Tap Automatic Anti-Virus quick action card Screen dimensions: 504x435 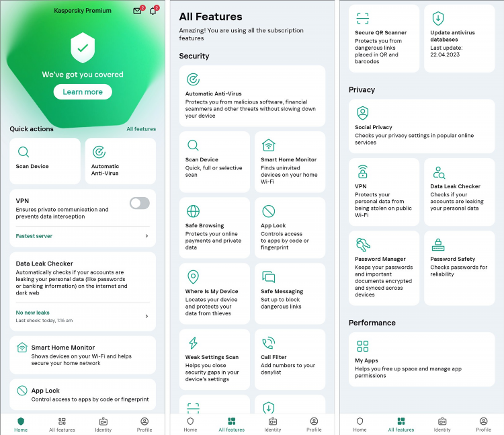pyautogui.click(x=120, y=161)
